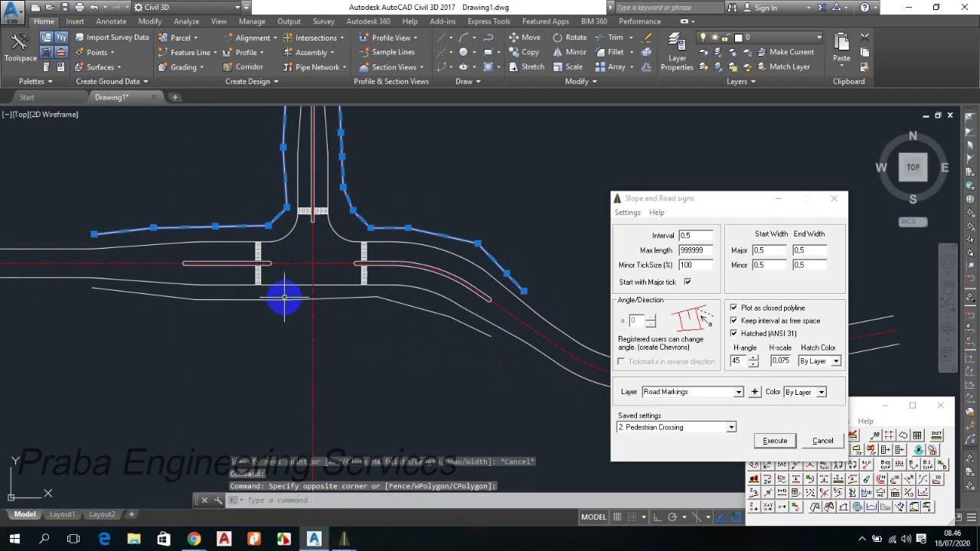This screenshot has height=551, width=980.
Task: Click the Civil 3D application menu logo
Action: click(13, 11)
